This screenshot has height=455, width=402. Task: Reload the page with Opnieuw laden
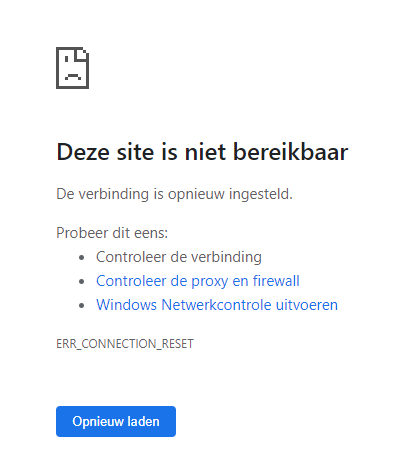(116, 421)
